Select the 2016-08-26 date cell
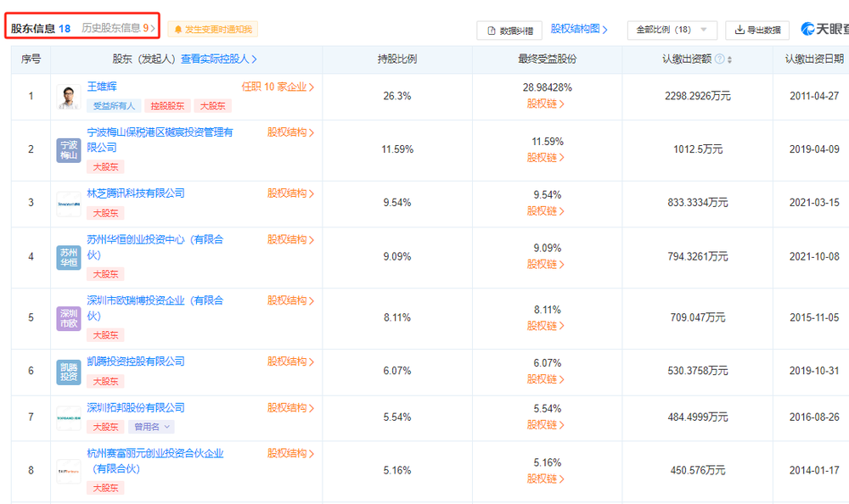 tap(814, 417)
